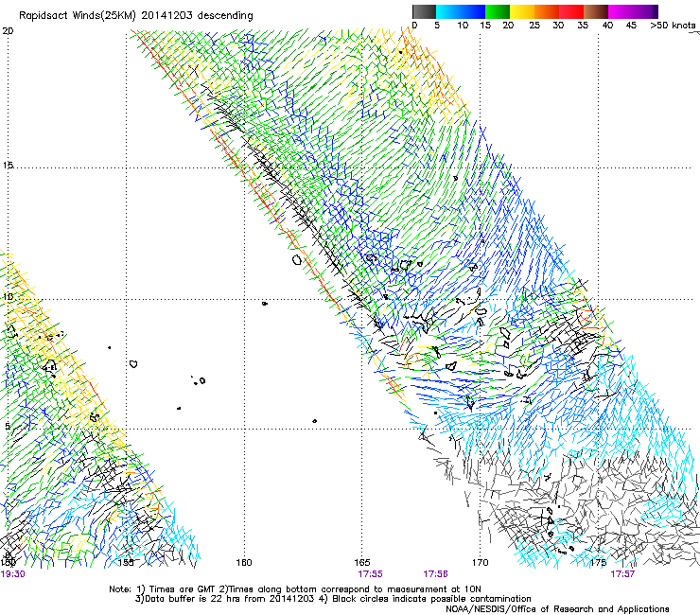Click the red 30-35 knots color swatch
This screenshot has height=615, width=700.
(x=571, y=11)
